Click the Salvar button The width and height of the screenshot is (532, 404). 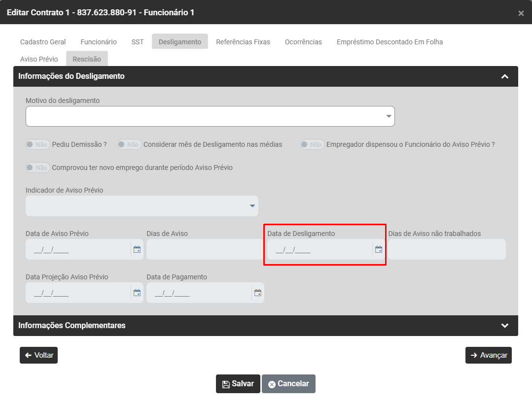pyautogui.click(x=238, y=384)
